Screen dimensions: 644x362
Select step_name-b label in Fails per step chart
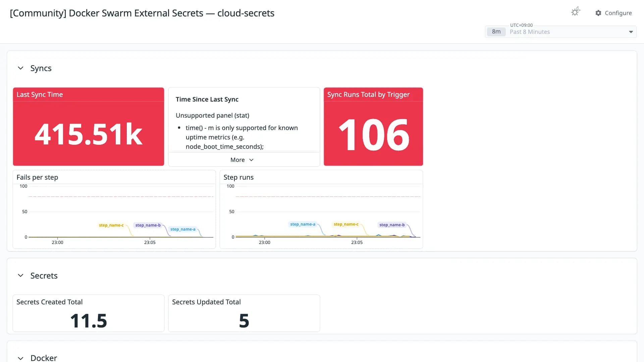[148, 225]
